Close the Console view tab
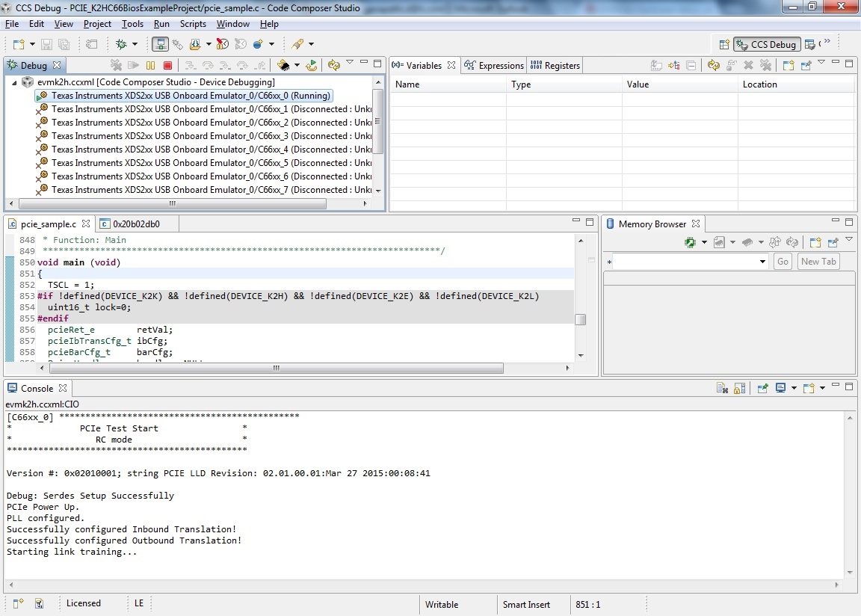Screen dimensions: 861x616 click(x=63, y=388)
